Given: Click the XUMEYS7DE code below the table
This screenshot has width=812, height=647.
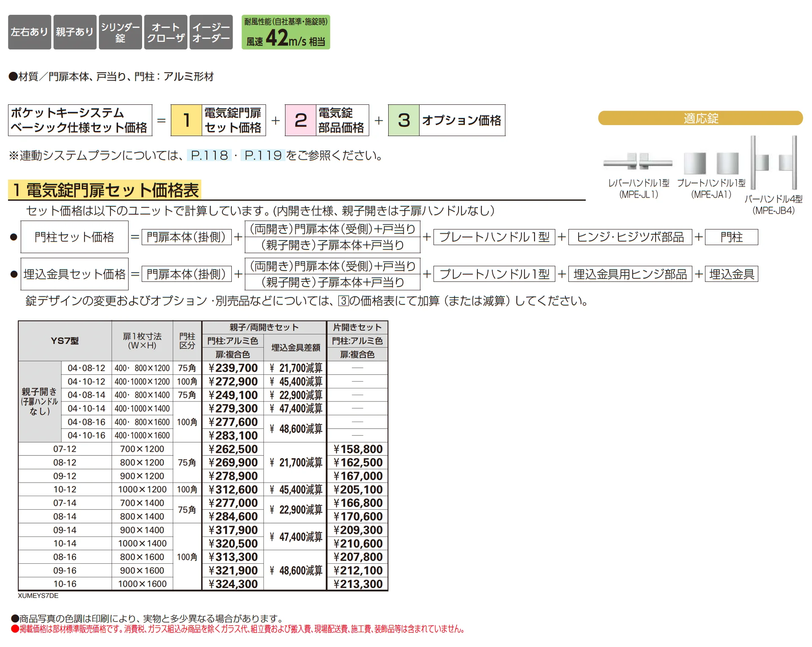Looking at the screenshot, I should tap(38, 596).
